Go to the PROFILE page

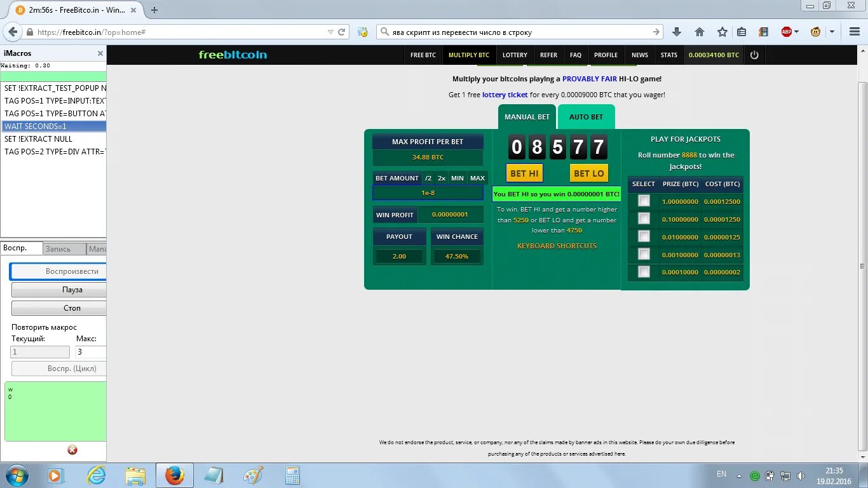606,55
